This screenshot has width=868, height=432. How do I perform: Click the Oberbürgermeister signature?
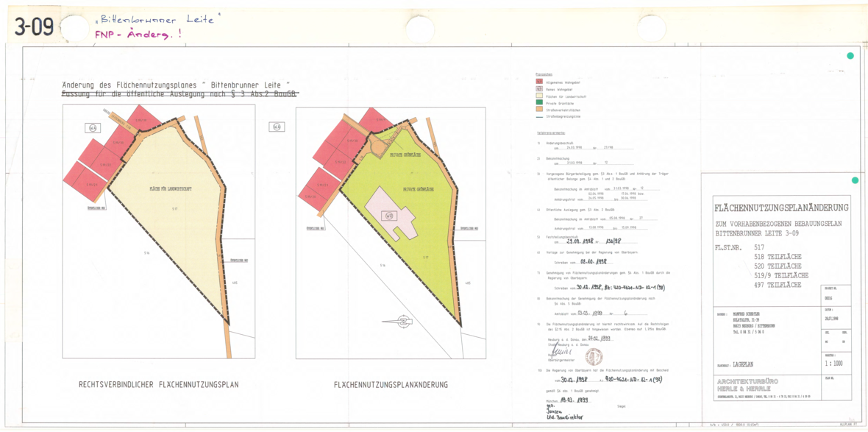coord(563,351)
